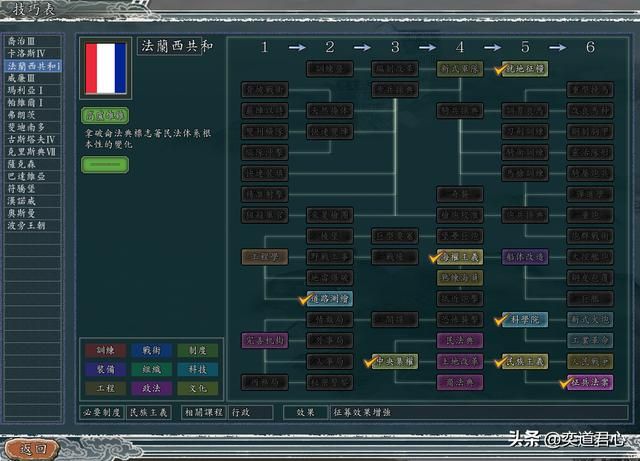Click the 必要制度 label in the bottom bar
The height and width of the screenshot is (461, 640).
[x=101, y=413]
